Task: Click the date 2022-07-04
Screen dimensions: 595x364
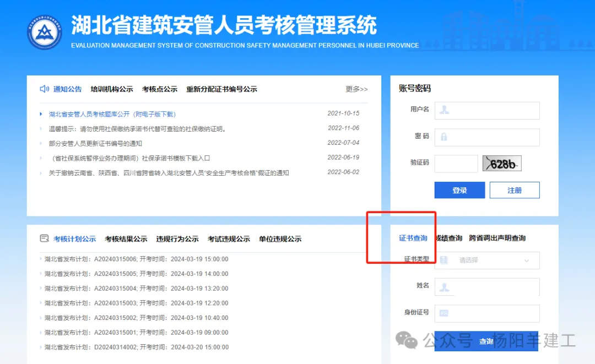Action: pos(343,143)
